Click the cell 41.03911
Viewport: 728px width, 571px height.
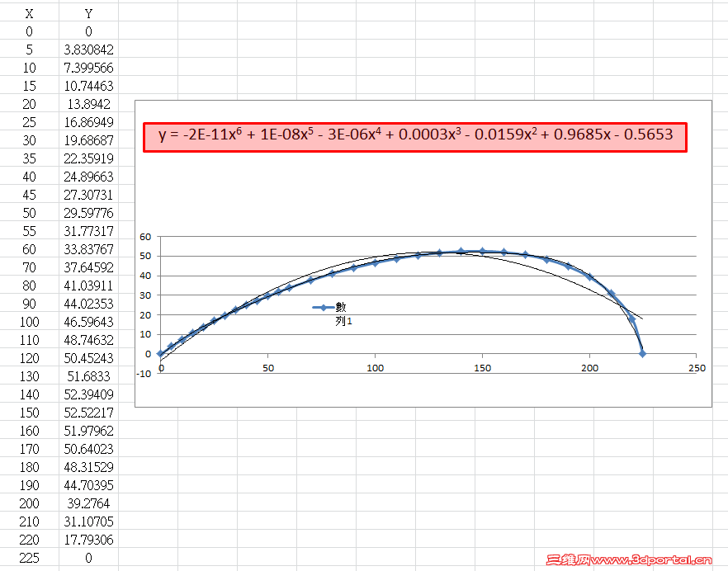tap(88, 285)
